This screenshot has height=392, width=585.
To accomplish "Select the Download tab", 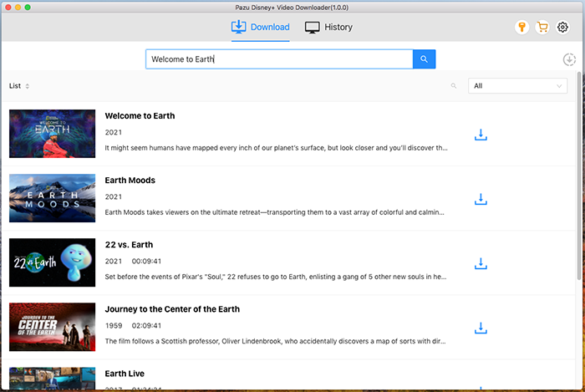I will (x=260, y=28).
